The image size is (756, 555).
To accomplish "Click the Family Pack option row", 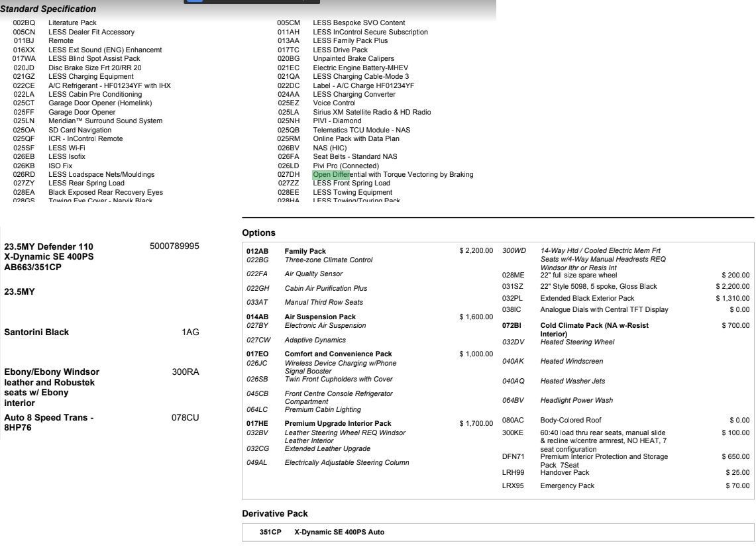I will [305, 251].
